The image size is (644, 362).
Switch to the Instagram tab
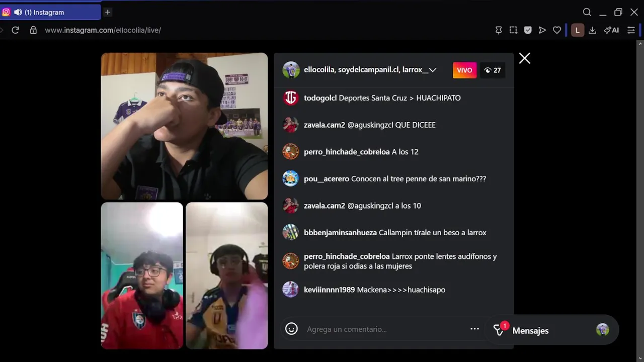pyautogui.click(x=50, y=12)
